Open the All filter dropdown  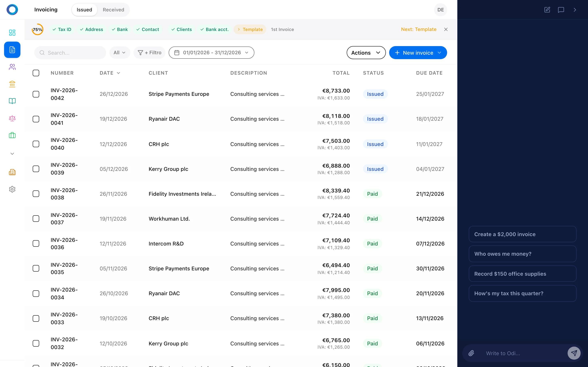[x=119, y=52]
